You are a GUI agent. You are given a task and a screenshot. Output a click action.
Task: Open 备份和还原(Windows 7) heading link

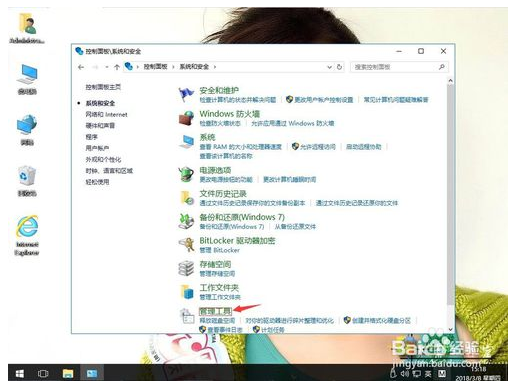[x=242, y=217]
